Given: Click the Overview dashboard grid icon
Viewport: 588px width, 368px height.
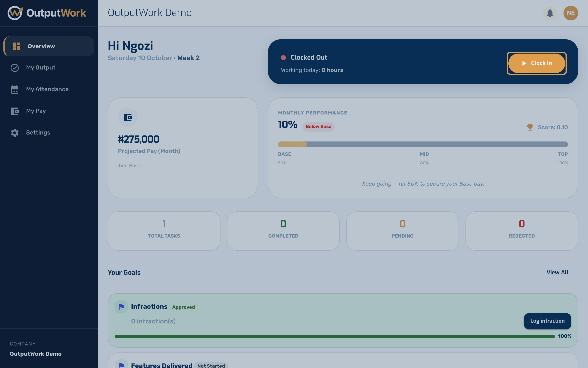Looking at the screenshot, I should (16, 46).
